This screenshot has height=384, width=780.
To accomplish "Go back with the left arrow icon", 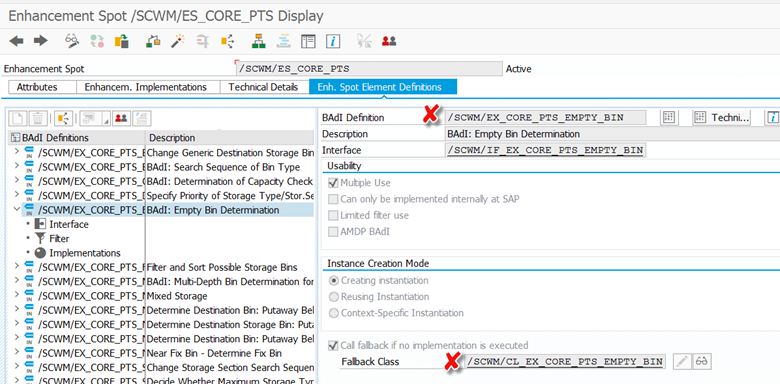I will [16, 41].
